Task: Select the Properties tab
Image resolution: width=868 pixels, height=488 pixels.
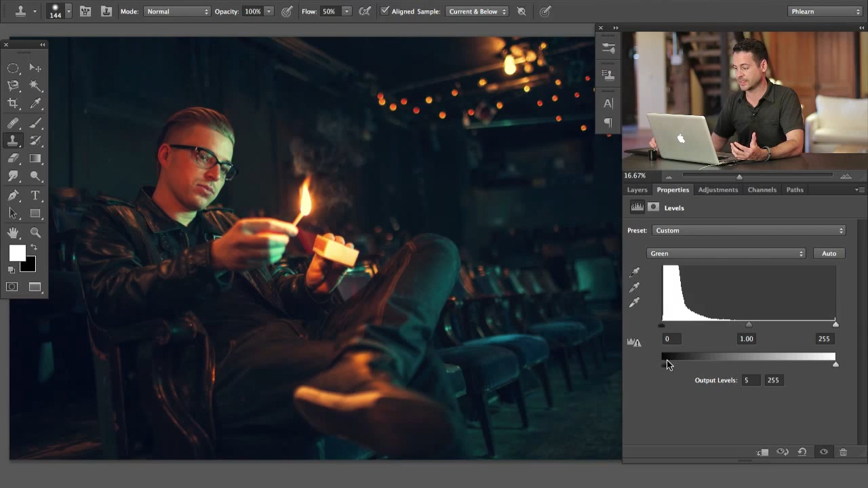Action: (673, 190)
